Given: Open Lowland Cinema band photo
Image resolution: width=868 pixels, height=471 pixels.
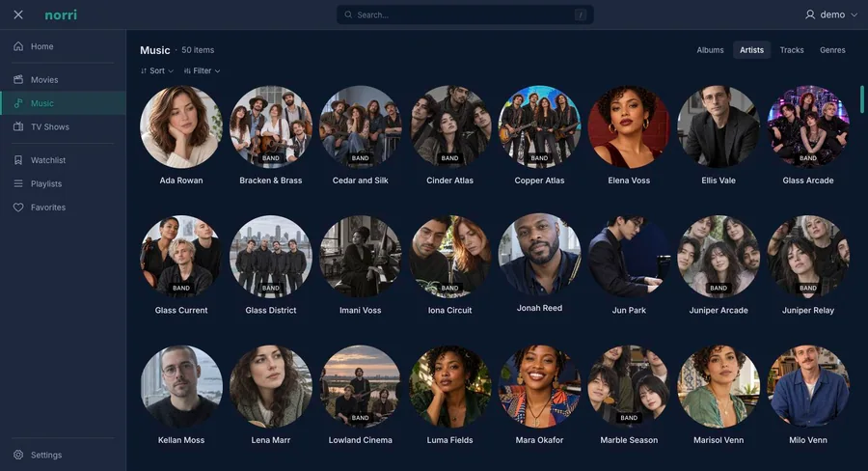Looking at the screenshot, I should (x=361, y=386).
